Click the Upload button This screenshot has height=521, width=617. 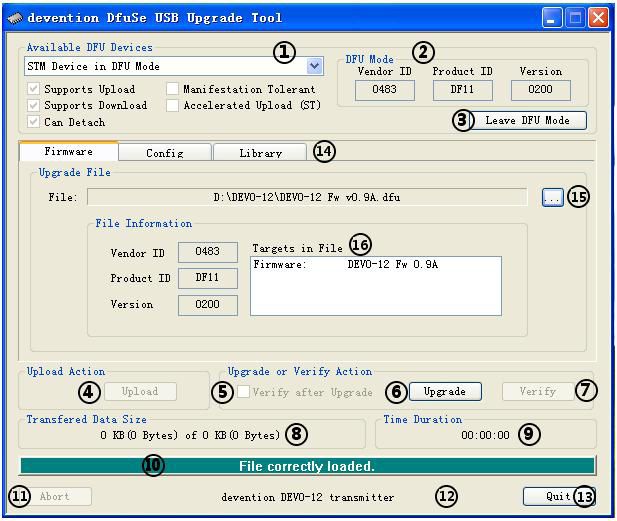click(140, 392)
